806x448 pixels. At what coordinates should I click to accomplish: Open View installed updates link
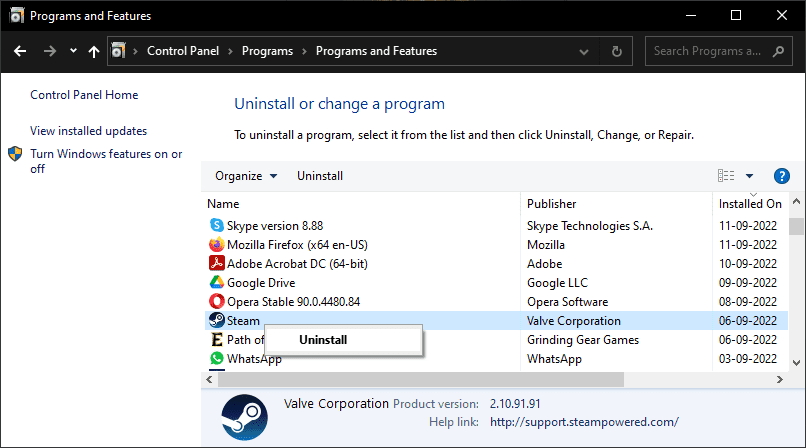(x=88, y=131)
